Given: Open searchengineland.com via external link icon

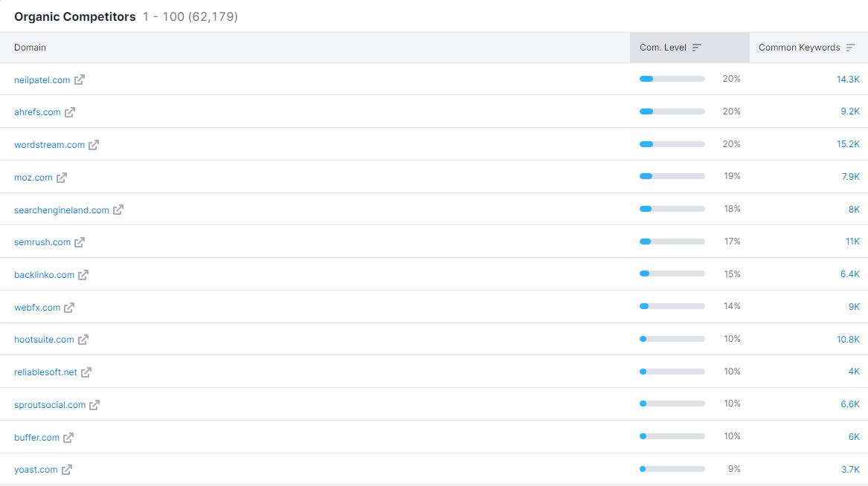Looking at the screenshot, I should 118,210.
